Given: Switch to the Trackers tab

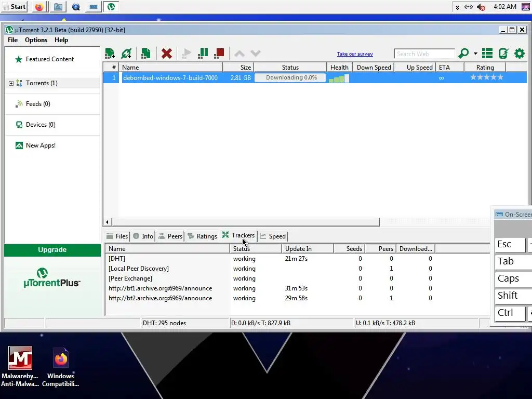Looking at the screenshot, I should (238, 235).
